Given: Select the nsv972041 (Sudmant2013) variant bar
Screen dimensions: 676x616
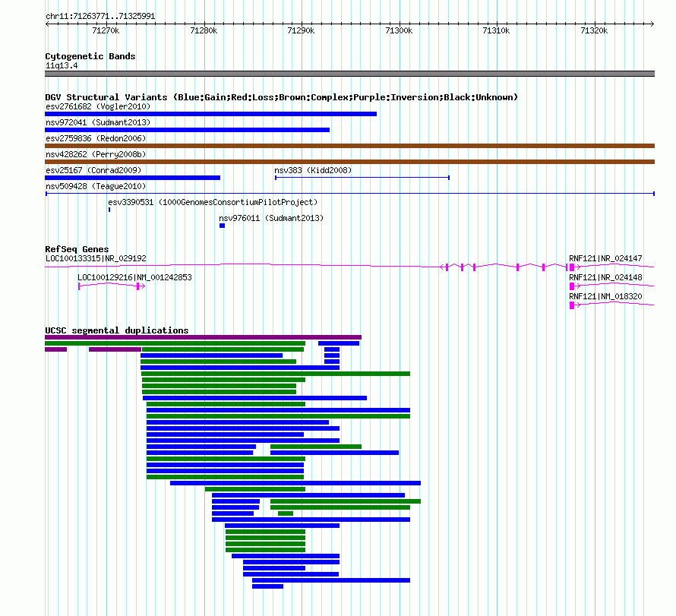Looking at the screenshot, I should 187,130.
